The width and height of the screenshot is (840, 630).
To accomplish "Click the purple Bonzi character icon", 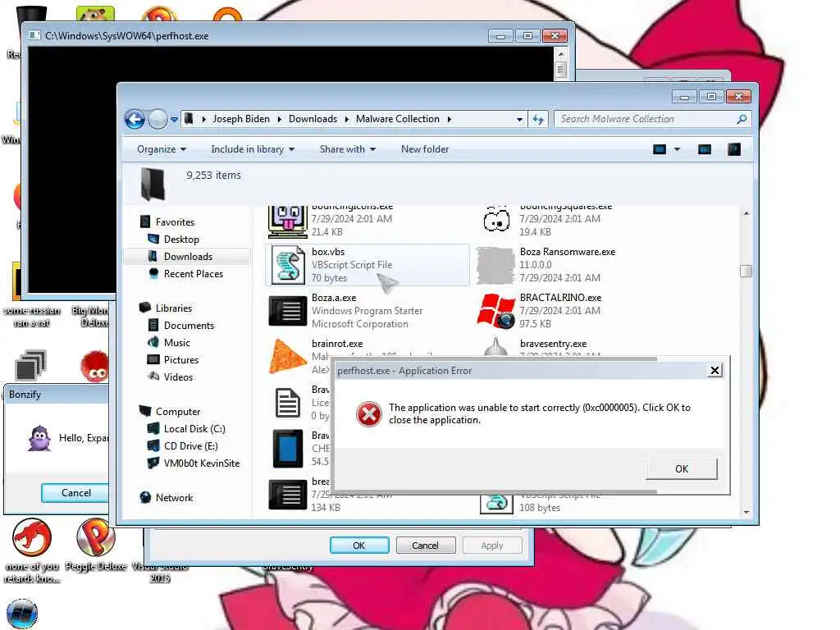I will pos(39,438).
